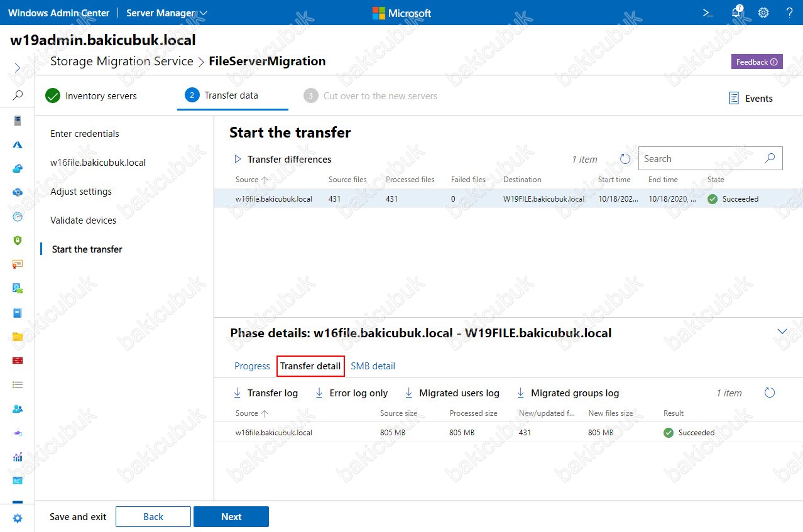
Task: Sort by the Failed files column
Action: (x=468, y=180)
